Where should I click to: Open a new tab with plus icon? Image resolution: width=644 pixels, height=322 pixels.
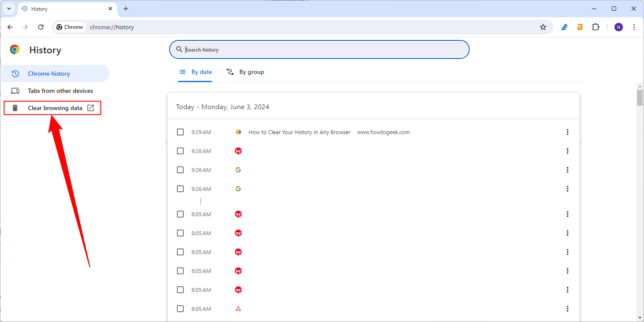tap(126, 9)
